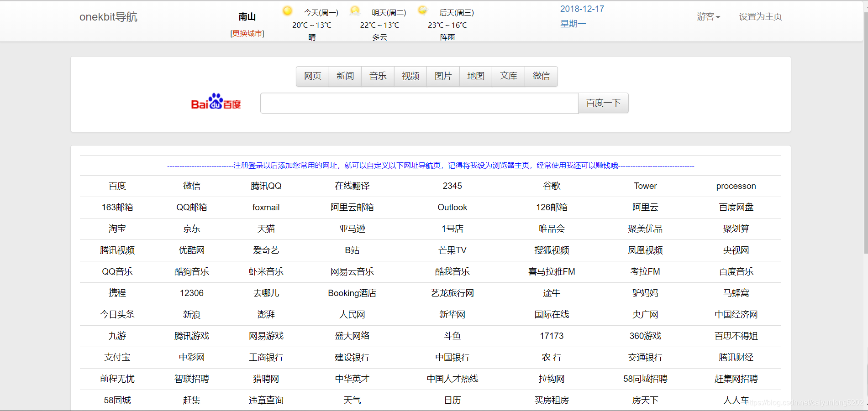Click 设置为主页 link
This screenshot has width=868, height=411.
click(760, 17)
